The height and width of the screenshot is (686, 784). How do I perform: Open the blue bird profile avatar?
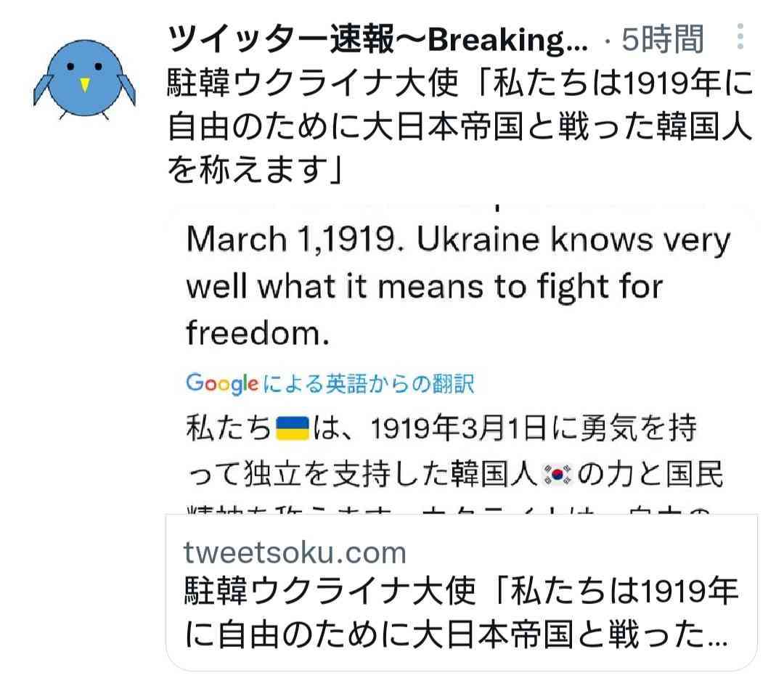click(84, 79)
